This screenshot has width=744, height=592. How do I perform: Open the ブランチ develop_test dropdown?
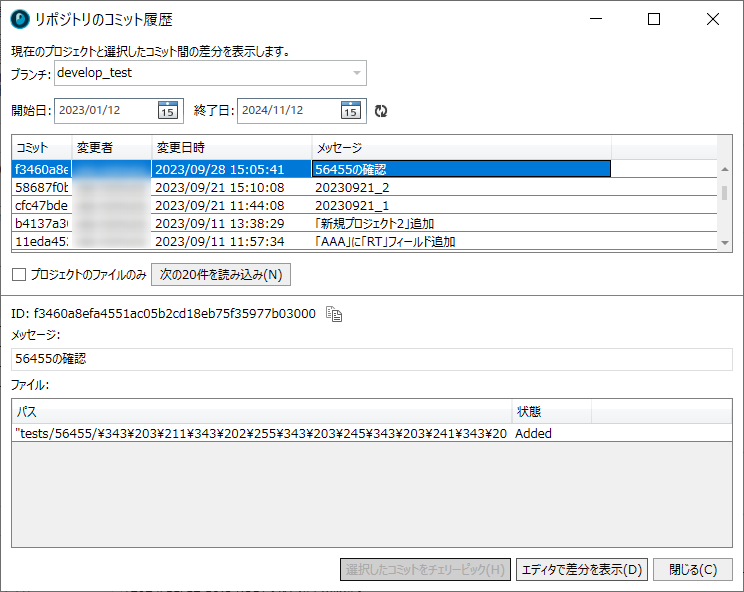coord(210,73)
